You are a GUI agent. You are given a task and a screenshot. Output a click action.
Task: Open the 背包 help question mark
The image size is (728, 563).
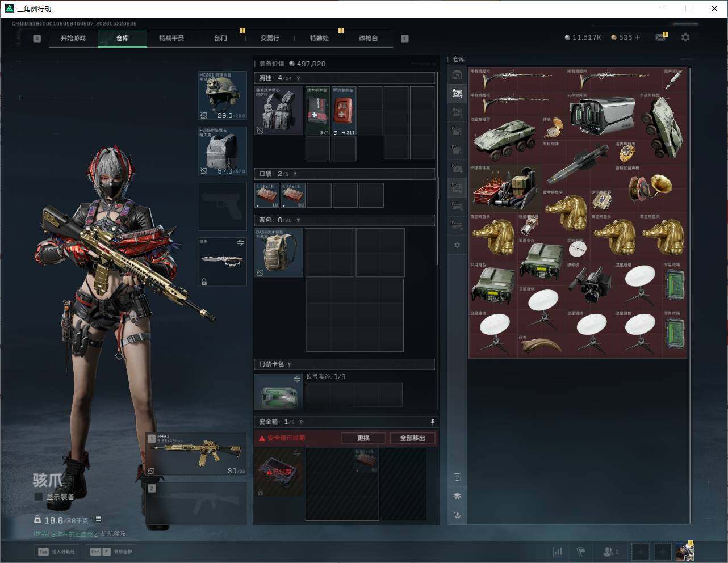298,220
